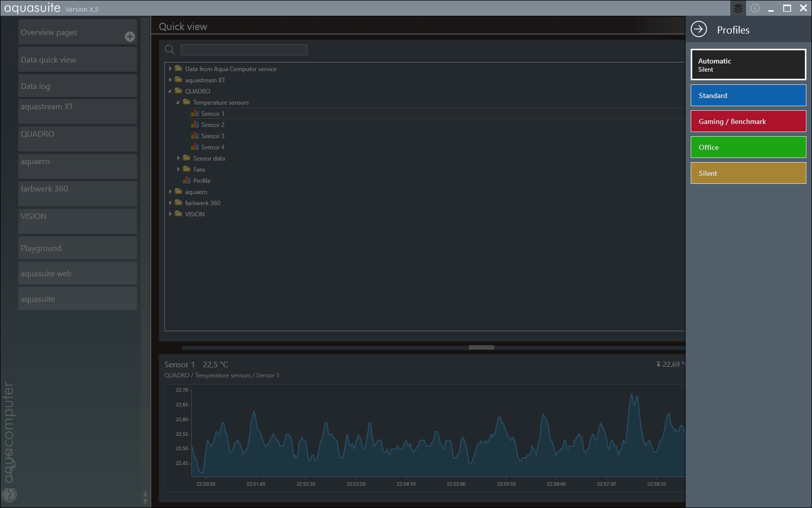The width and height of the screenshot is (812, 508).
Task: Select Sensor 1 in the tree
Action: [213, 114]
